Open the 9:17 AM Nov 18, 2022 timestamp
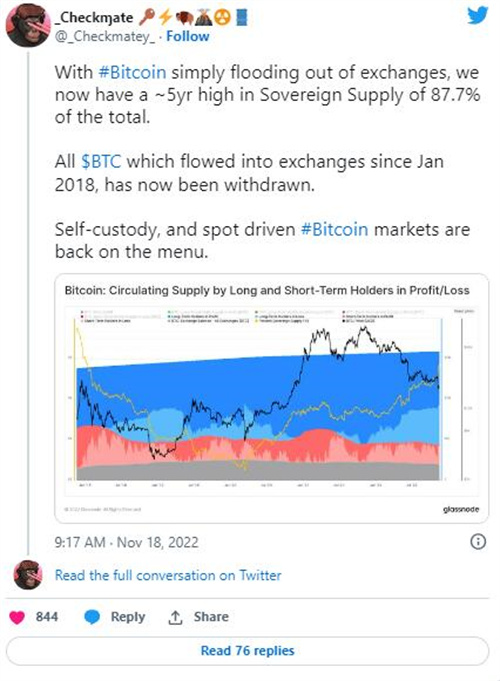Image resolution: width=500 pixels, height=681 pixels. coord(126,542)
